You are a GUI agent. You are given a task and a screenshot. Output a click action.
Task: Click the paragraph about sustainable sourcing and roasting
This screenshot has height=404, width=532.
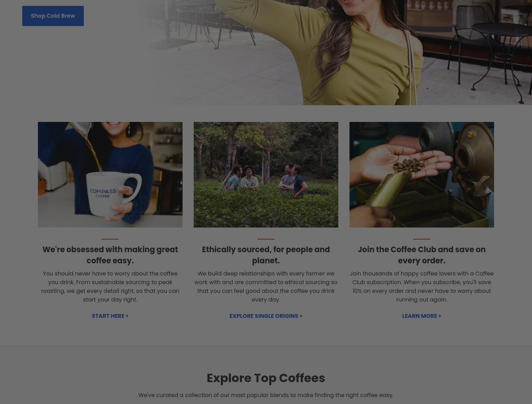point(110,287)
